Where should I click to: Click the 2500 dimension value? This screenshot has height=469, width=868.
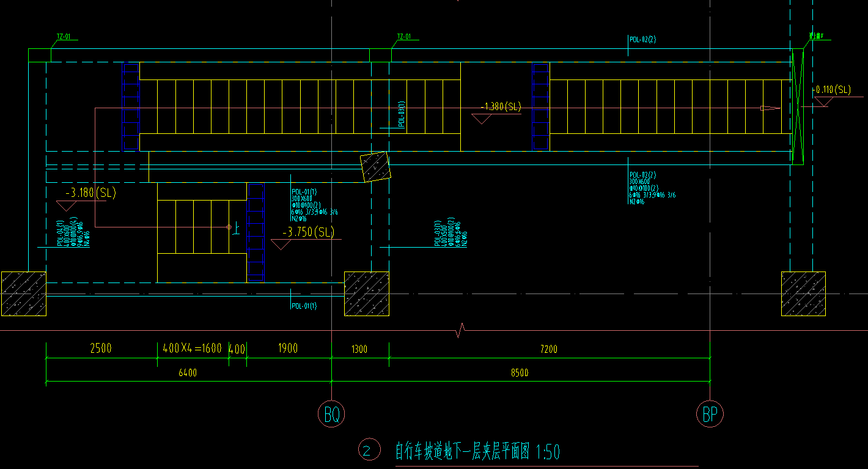pos(101,349)
